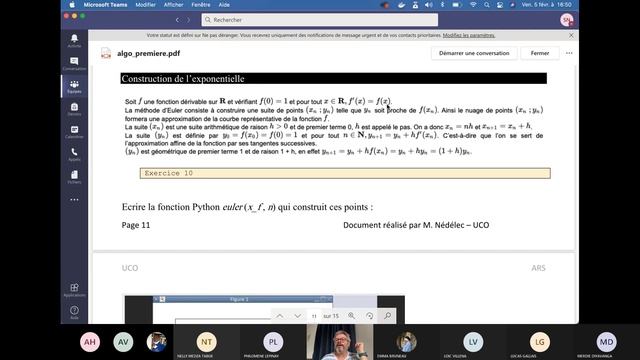640x360 pixels.
Task: Click the Bluetooth icon in menu bar
Action: click(x=442, y=5)
